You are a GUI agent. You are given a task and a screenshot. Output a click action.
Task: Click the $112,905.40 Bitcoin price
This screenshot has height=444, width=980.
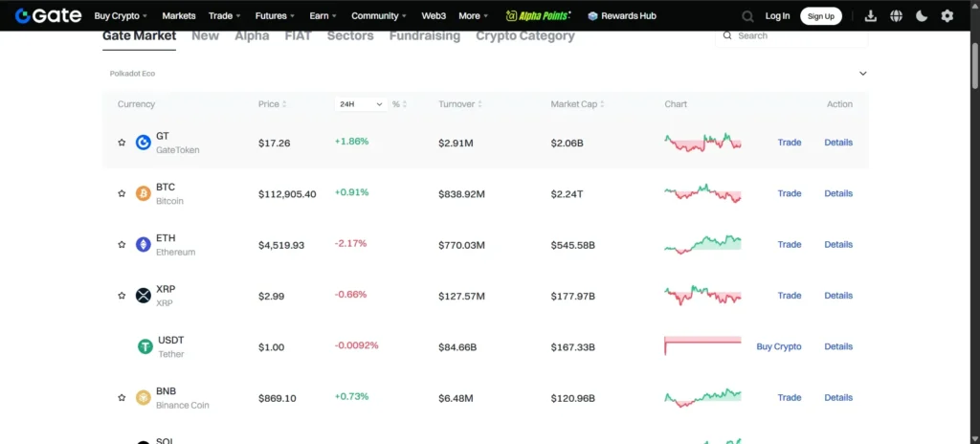(287, 194)
